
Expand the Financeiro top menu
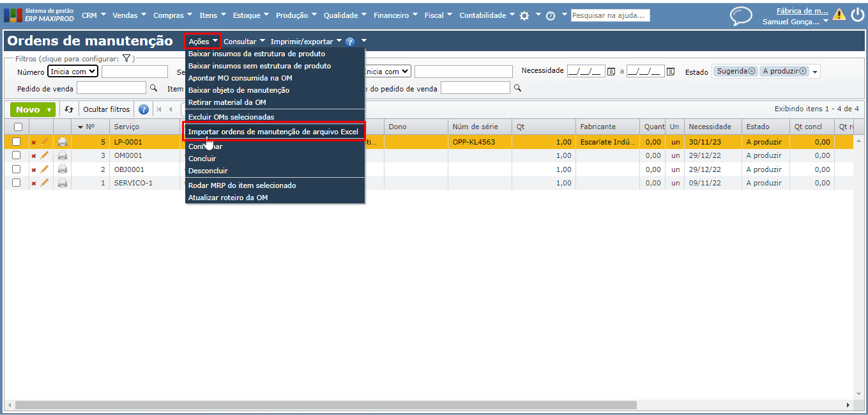(x=395, y=15)
